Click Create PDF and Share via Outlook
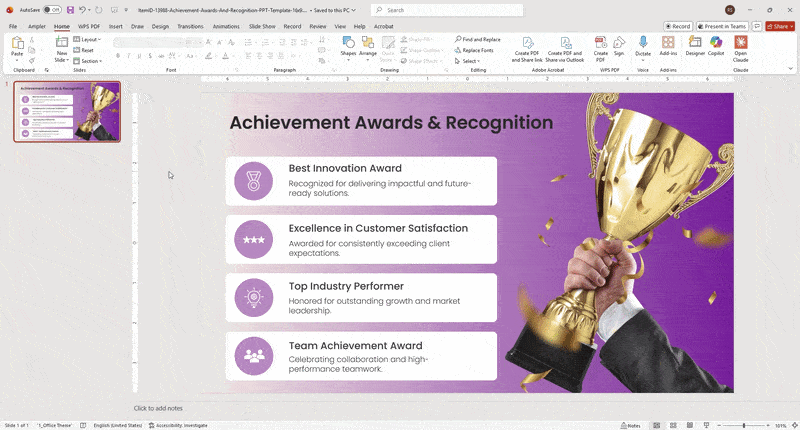The width and height of the screenshot is (800, 430). (564, 49)
